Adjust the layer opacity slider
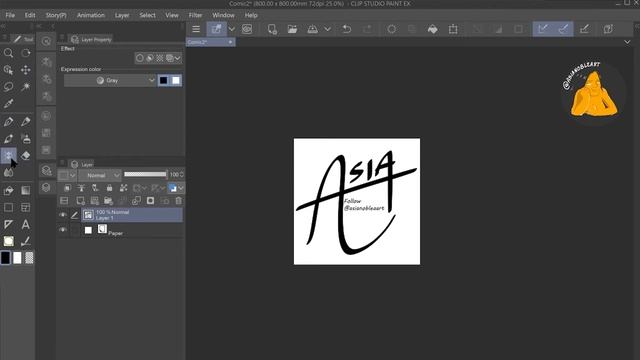Screen dimensions: 640x360 coord(145,174)
